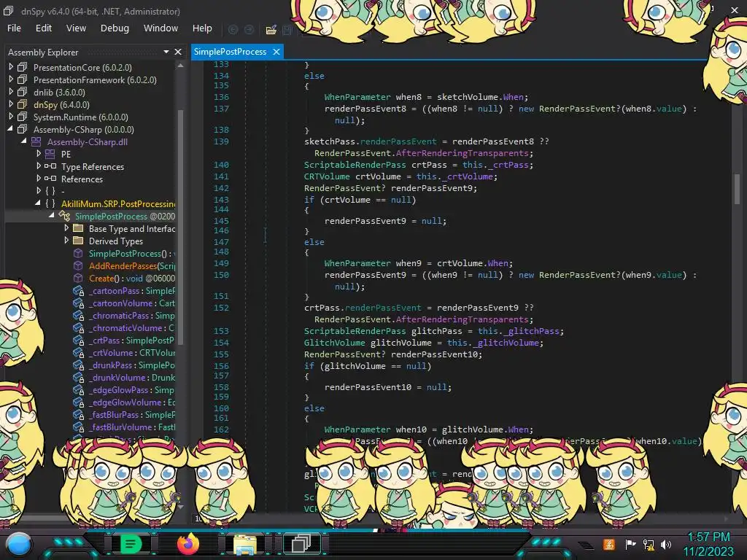Open the File menu

click(14, 28)
